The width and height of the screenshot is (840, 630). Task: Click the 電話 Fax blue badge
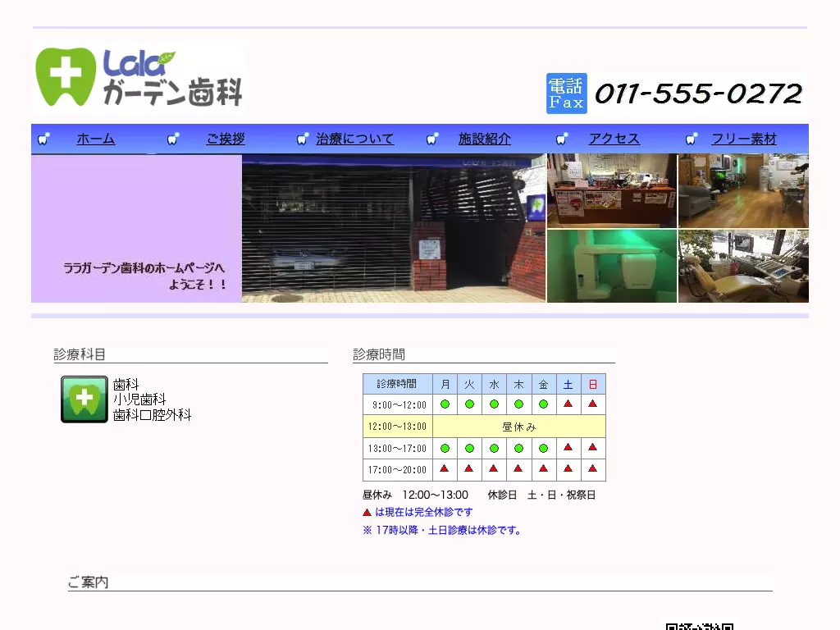pyautogui.click(x=566, y=94)
